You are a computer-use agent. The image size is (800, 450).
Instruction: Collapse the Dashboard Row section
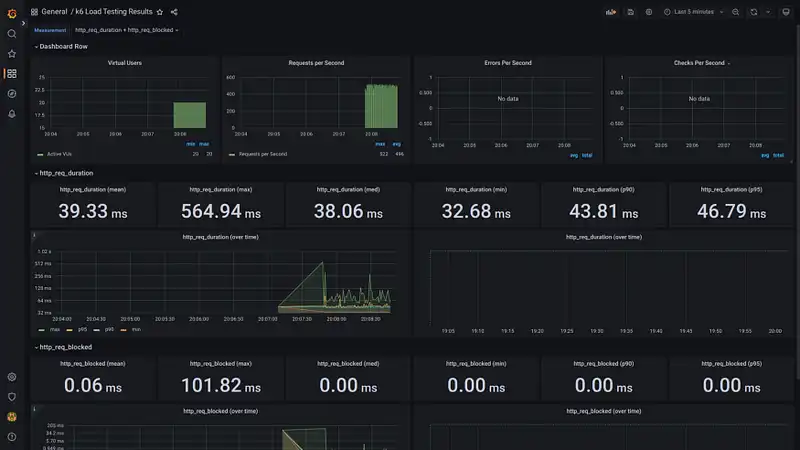pyautogui.click(x=61, y=46)
